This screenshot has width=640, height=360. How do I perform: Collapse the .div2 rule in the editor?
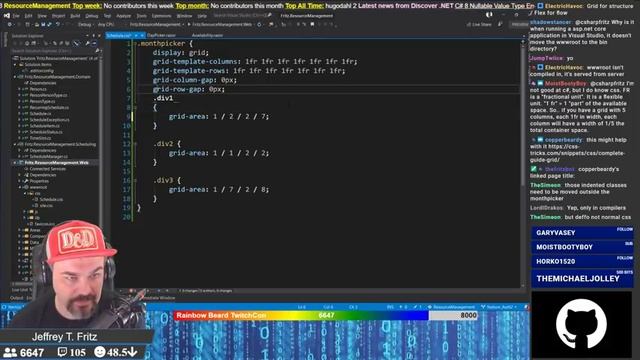point(135,144)
